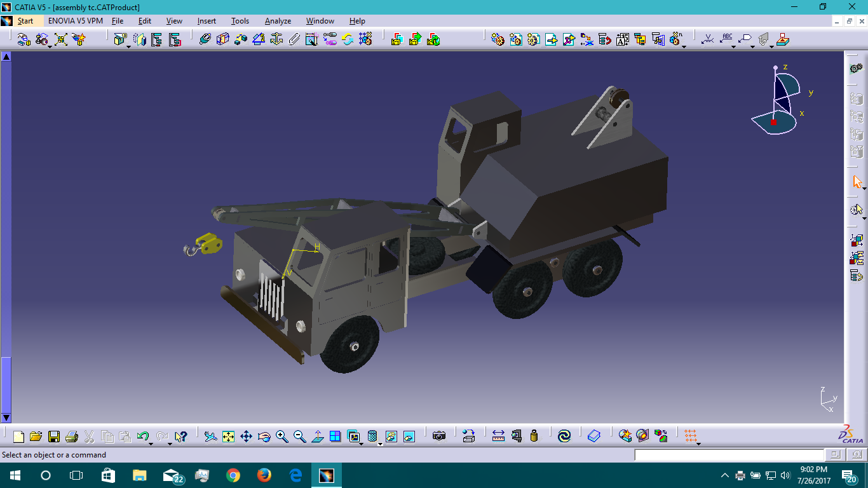Click the Flexible/Rigid Sub-Assembly icon
The height and width of the screenshot is (488, 868).
click(330, 39)
